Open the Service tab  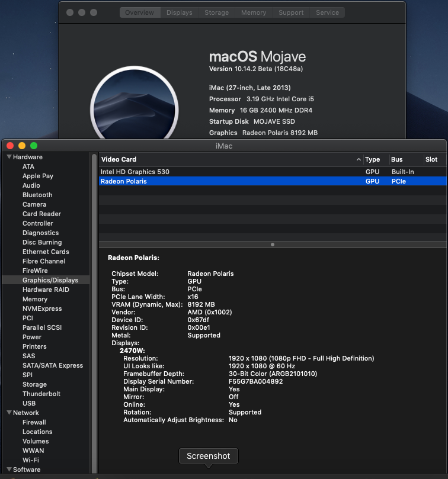327,12
